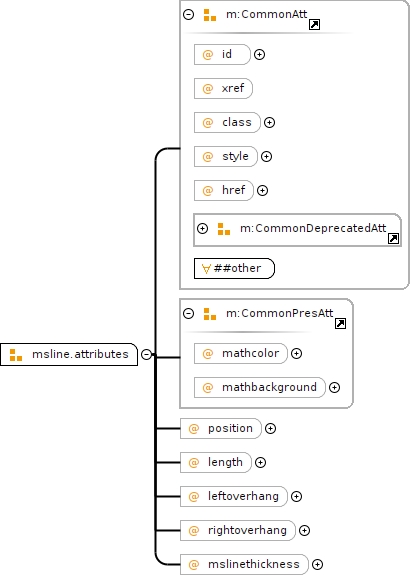Viewport: 411px width, 580px height.
Task: Open the m:CommonPresAtt reference arrow icon
Action: pyautogui.click(x=340, y=324)
